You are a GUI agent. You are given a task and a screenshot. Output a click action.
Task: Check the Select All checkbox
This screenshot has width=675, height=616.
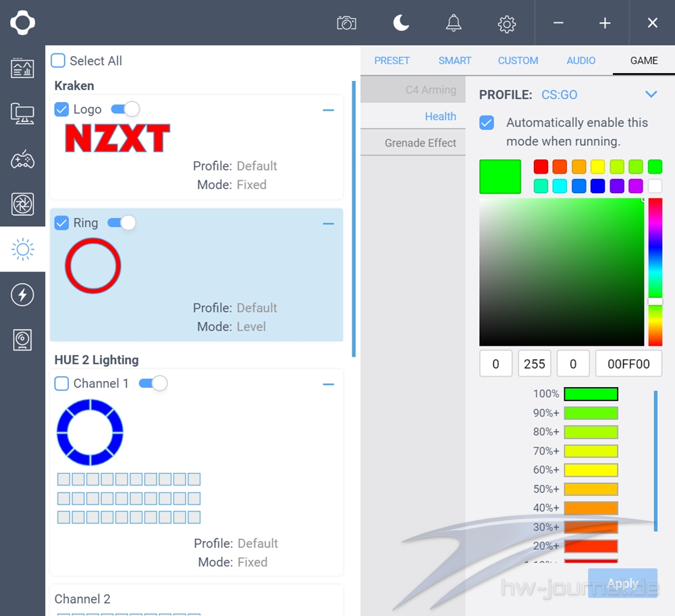[x=58, y=60]
